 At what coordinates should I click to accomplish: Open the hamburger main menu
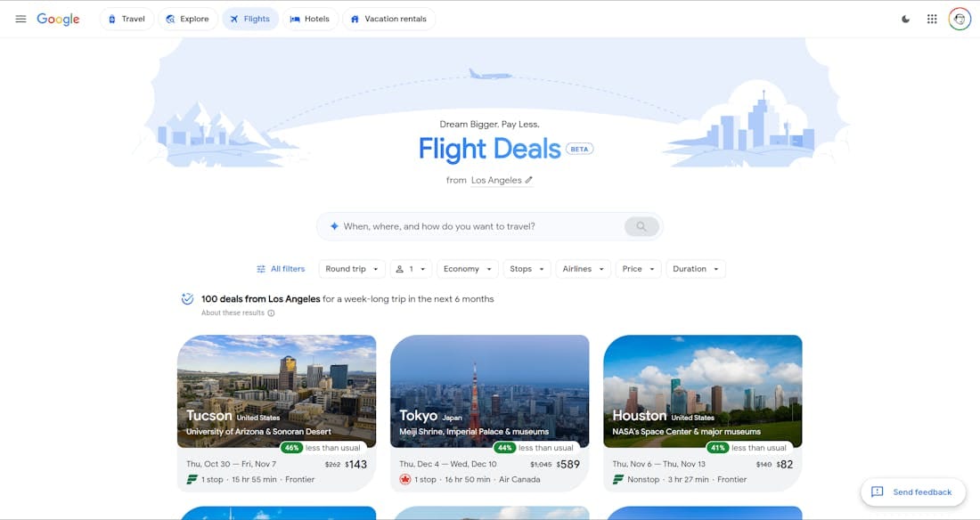pyautogui.click(x=20, y=19)
